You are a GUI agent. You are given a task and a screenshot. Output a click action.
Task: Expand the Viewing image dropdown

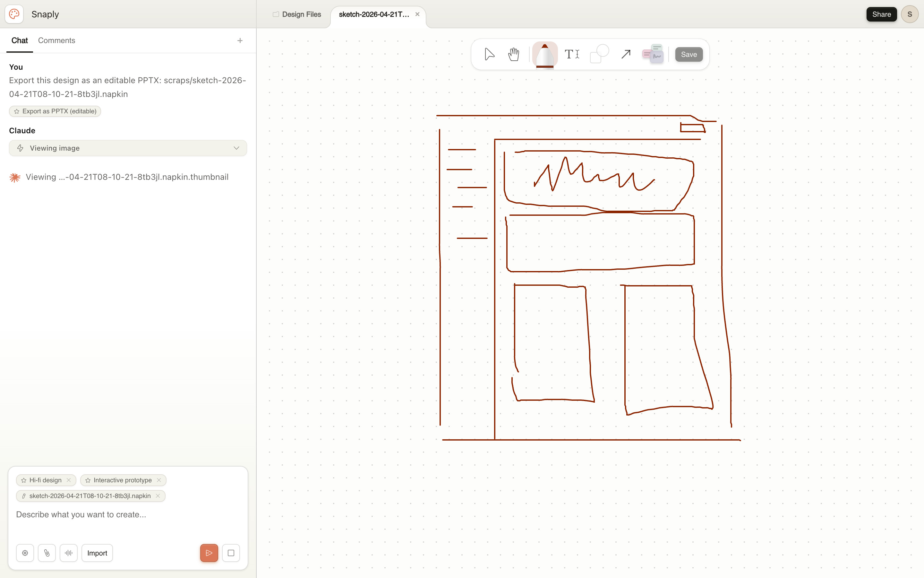(128, 148)
